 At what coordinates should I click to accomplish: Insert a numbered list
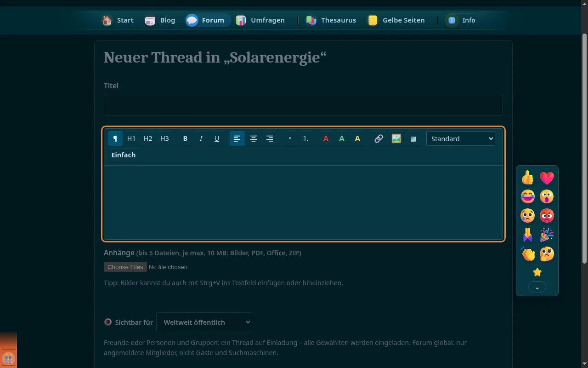[306, 138]
